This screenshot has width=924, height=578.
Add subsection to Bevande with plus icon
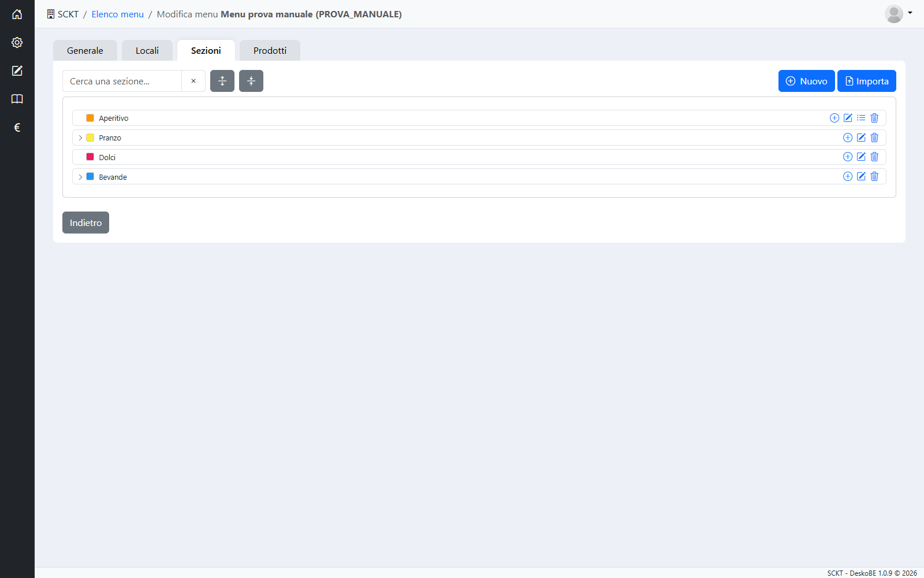point(848,176)
